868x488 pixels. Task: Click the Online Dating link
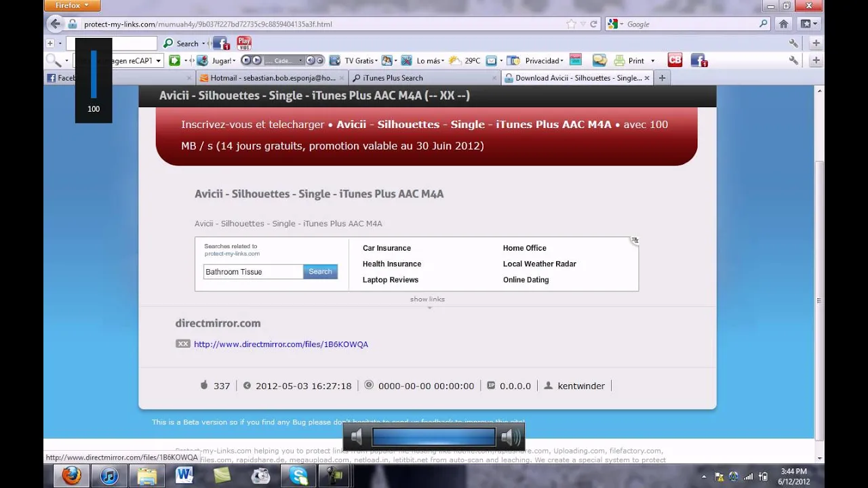coord(526,280)
